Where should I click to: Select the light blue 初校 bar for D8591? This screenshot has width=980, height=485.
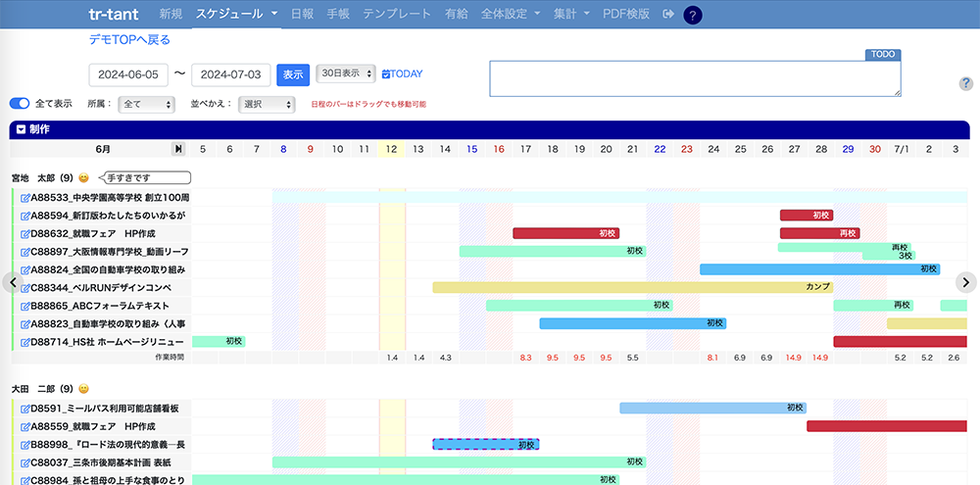tap(713, 409)
